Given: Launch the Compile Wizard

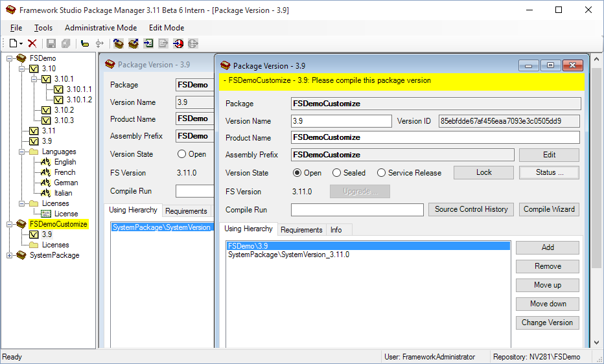Looking at the screenshot, I should [x=549, y=209].
